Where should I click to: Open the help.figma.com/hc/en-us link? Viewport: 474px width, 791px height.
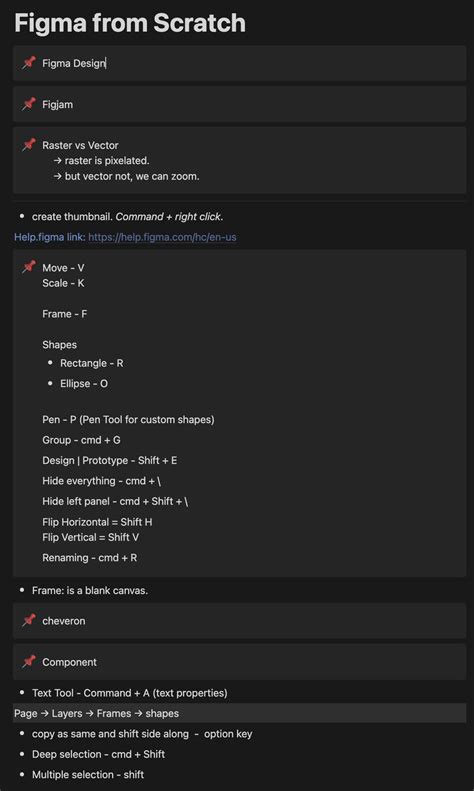[x=162, y=237]
